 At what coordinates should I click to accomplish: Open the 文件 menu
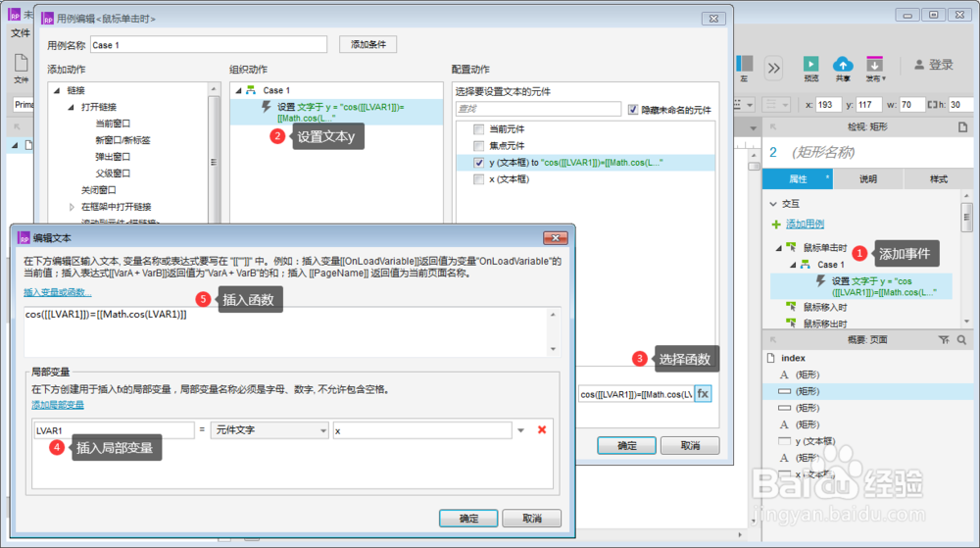point(21,33)
